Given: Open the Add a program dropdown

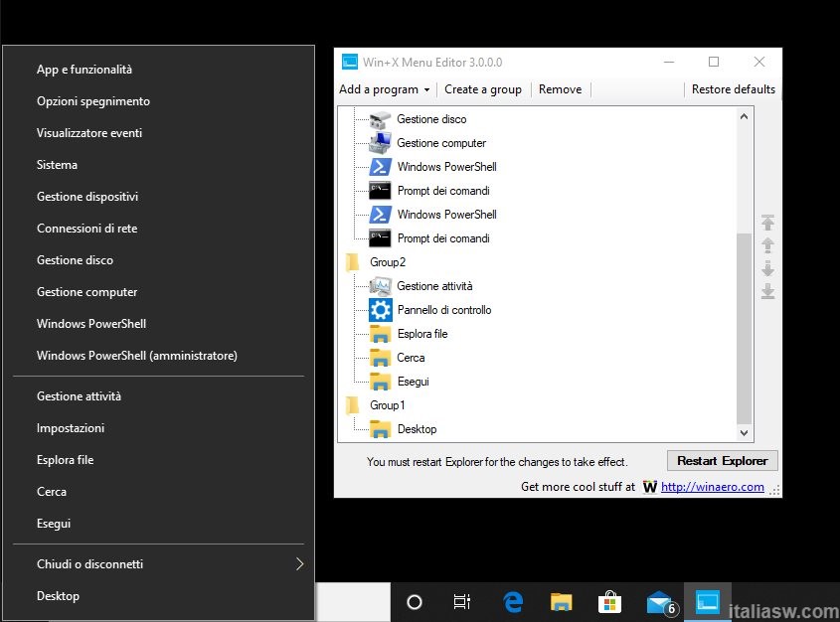Looking at the screenshot, I should (x=384, y=89).
